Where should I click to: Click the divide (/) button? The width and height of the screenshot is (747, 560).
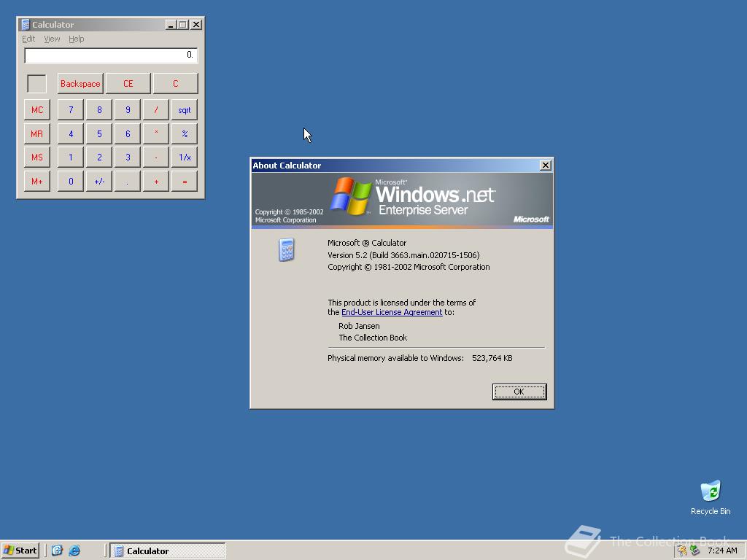click(156, 110)
